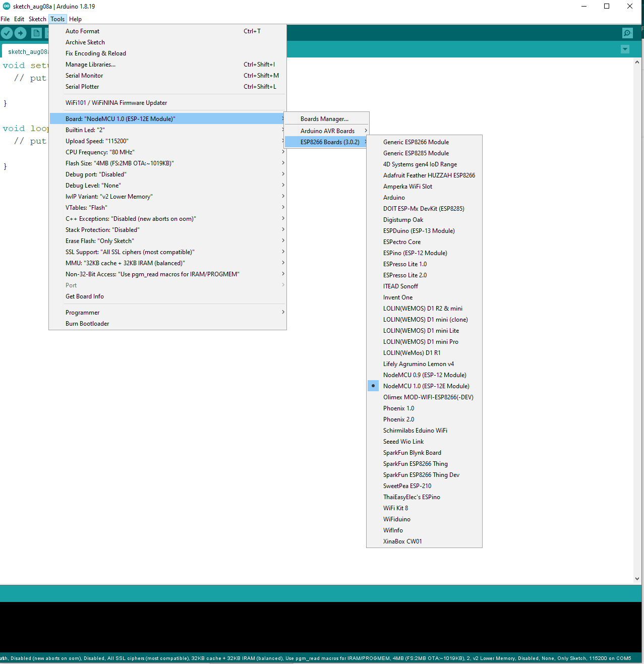Image resolution: width=644 pixels, height=664 pixels.
Task: Open the tab options dropdown arrow
Action: pos(625,49)
